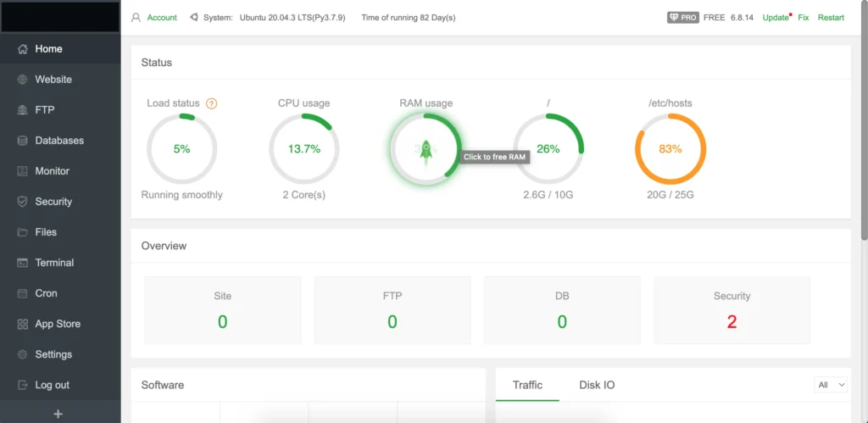The height and width of the screenshot is (423, 868).
Task: Click the Restart link
Action: click(x=831, y=17)
